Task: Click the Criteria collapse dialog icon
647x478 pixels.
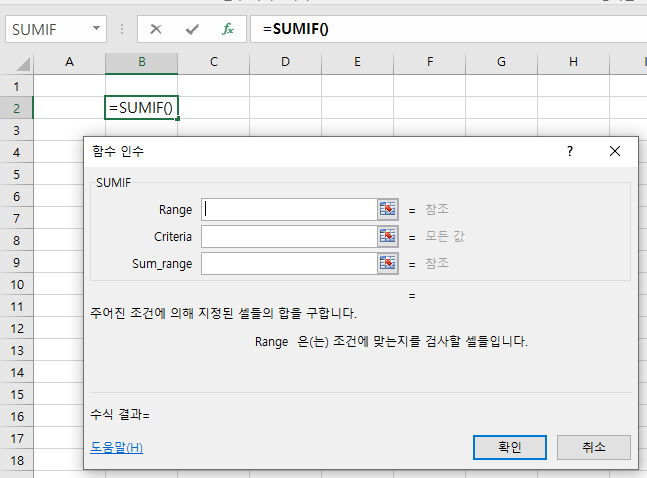Action: 388,236
